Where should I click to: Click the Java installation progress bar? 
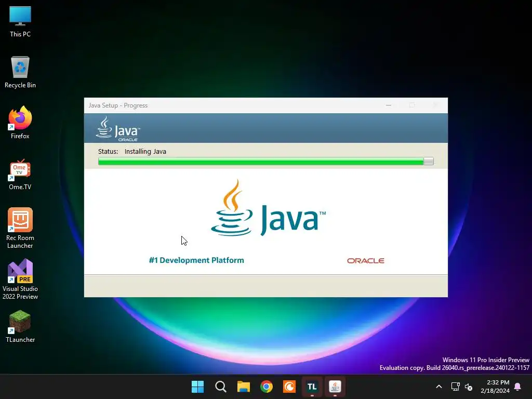[265, 161]
